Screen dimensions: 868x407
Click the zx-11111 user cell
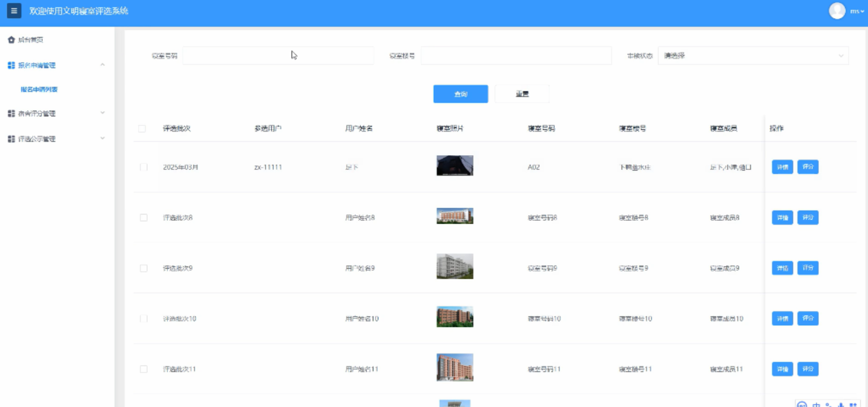(x=268, y=168)
